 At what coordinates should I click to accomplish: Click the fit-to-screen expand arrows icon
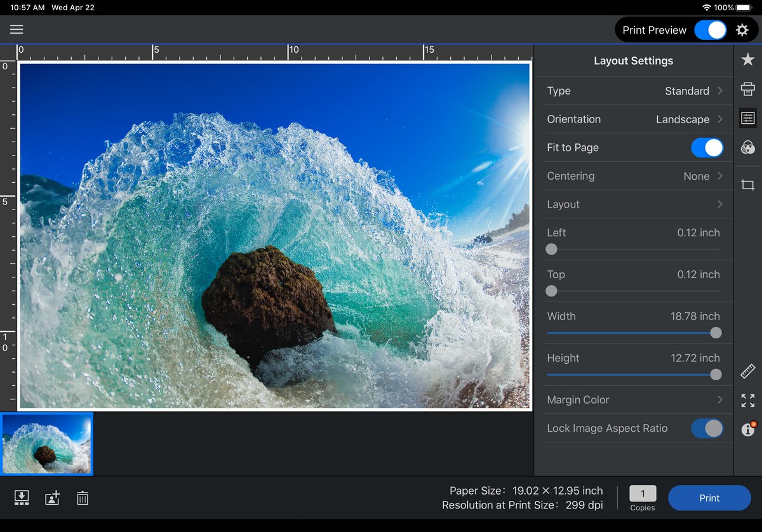747,401
